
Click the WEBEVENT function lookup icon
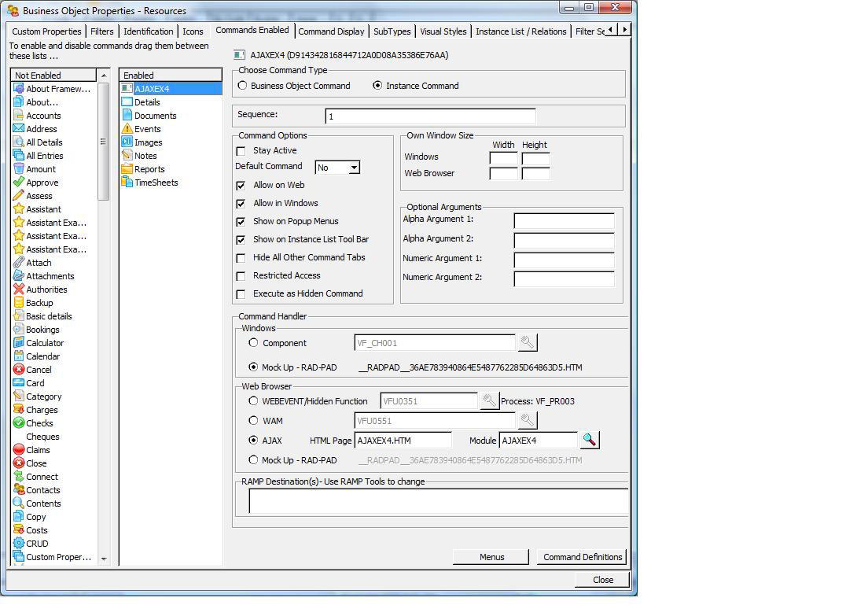tap(489, 400)
